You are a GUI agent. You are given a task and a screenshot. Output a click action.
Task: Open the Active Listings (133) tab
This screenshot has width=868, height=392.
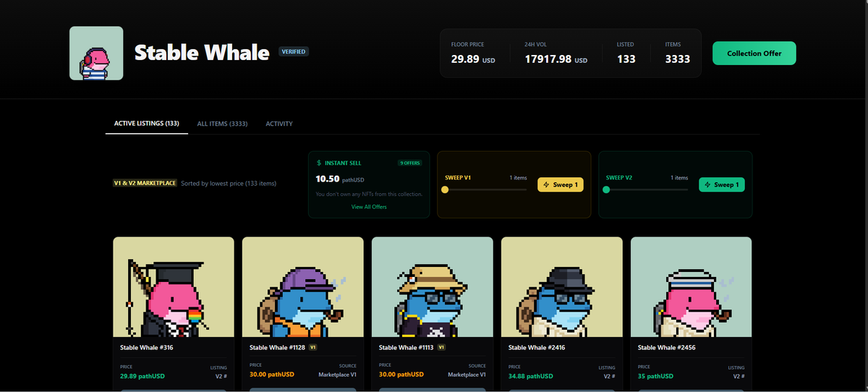coord(147,124)
